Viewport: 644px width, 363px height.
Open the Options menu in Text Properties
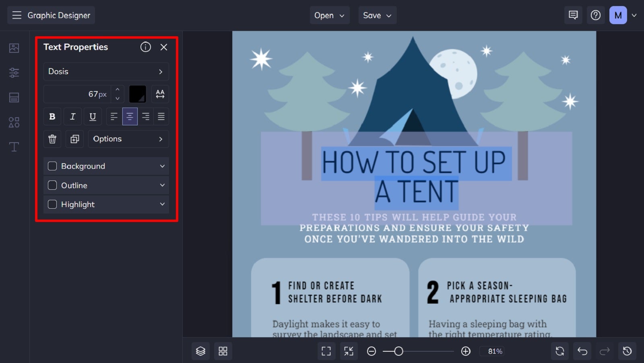click(x=128, y=139)
